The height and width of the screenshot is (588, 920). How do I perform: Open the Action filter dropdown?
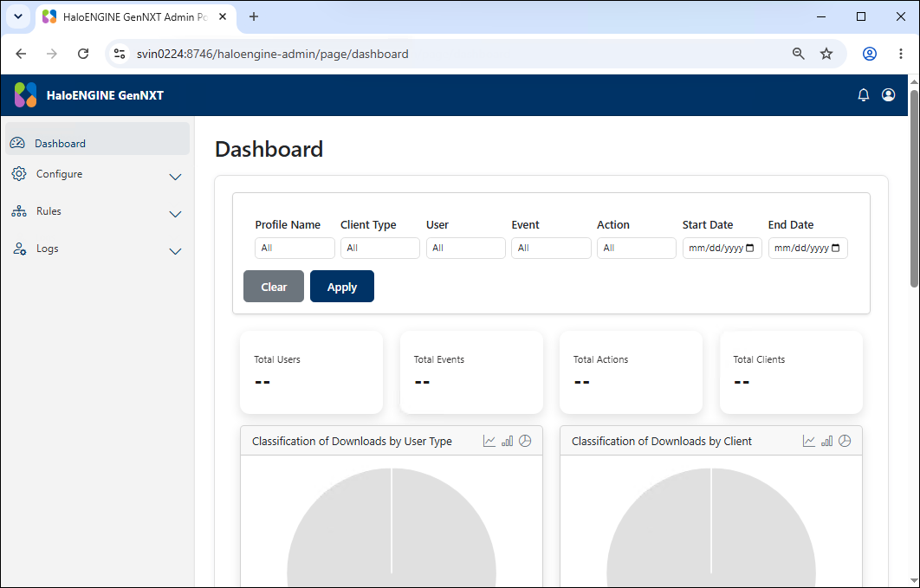pos(637,248)
